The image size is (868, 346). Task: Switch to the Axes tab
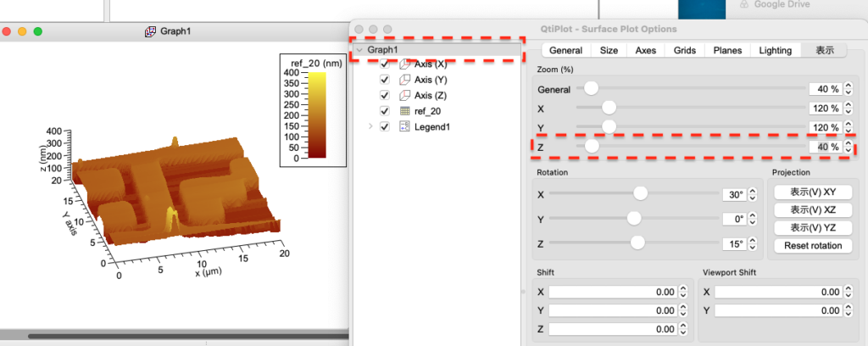tap(645, 50)
